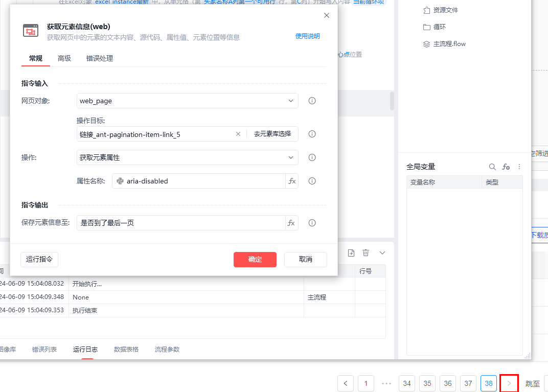The height and width of the screenshot is (392, 548).
Task: Go to previous page with left arrow
Action: coord(346,383)
